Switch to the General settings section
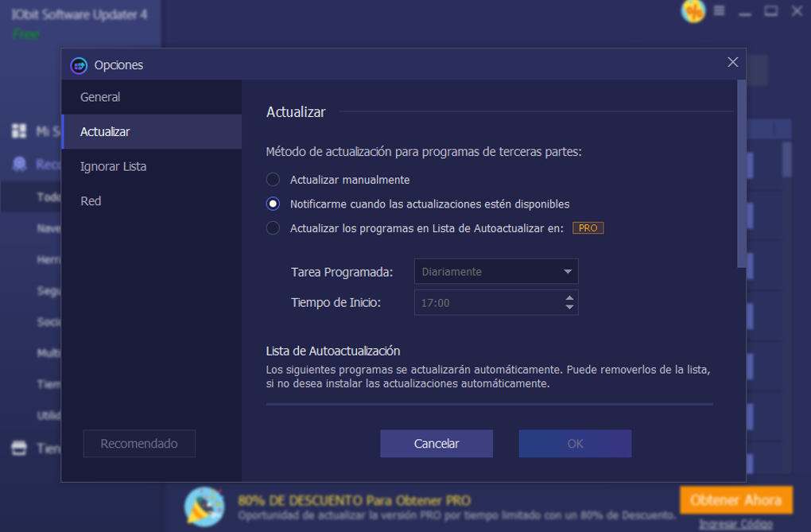The image size is (811, 532). [x=100, y=96]
